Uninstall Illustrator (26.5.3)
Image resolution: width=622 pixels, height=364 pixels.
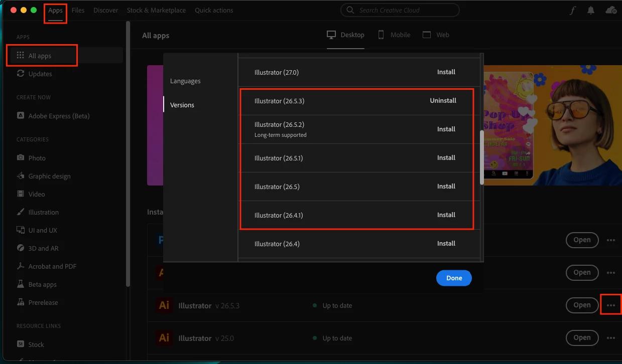pyautogui.click(x=443, y=101)
